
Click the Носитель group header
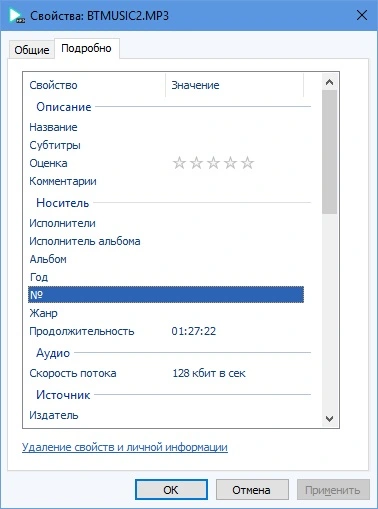(63, 203)
